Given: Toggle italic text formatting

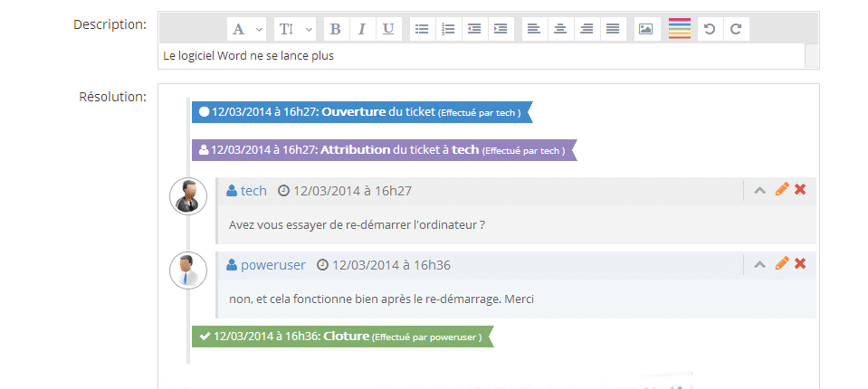Looking at the screenshot, I should [x=361, y=29].
